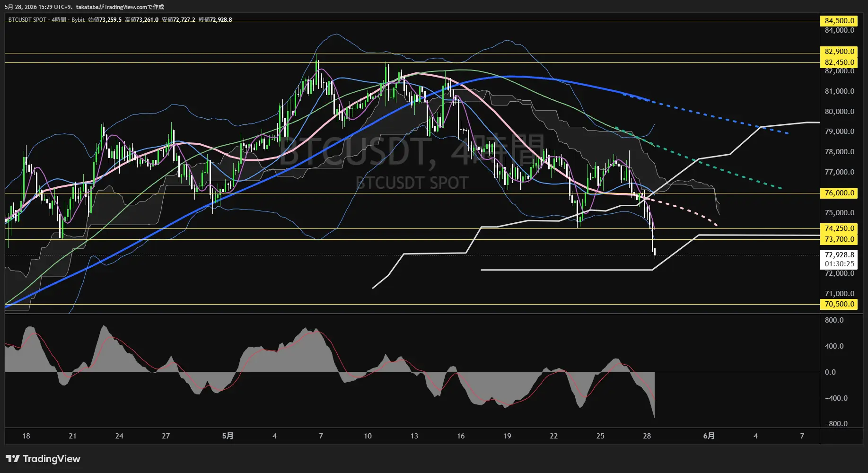Click the open value 73,259.5
Screen dimensions: 868x473
110,20
